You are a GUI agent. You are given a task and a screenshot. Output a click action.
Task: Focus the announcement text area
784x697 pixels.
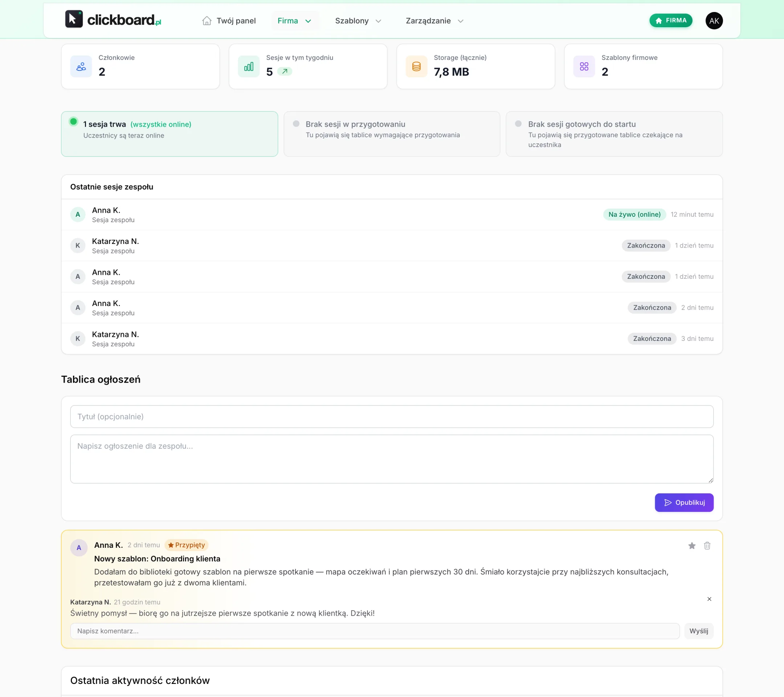click(392, 459)
